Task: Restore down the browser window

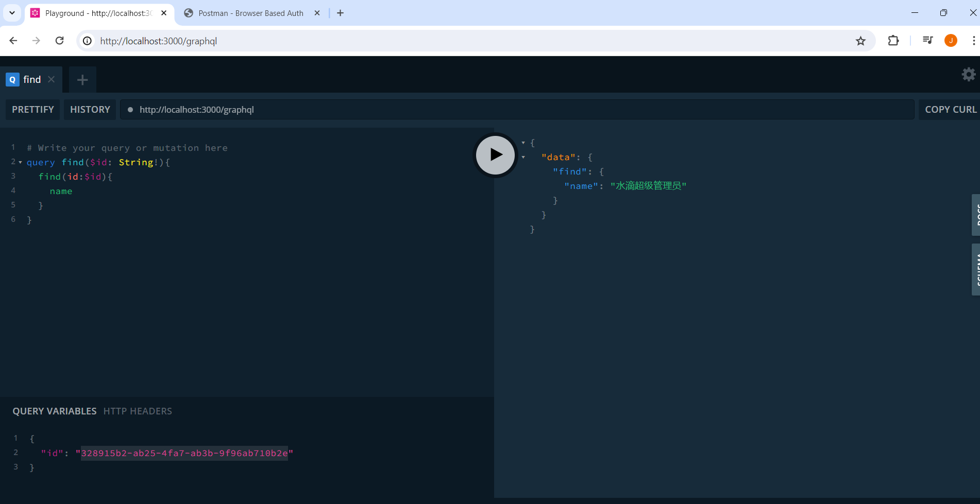Action: click(943, 13)
